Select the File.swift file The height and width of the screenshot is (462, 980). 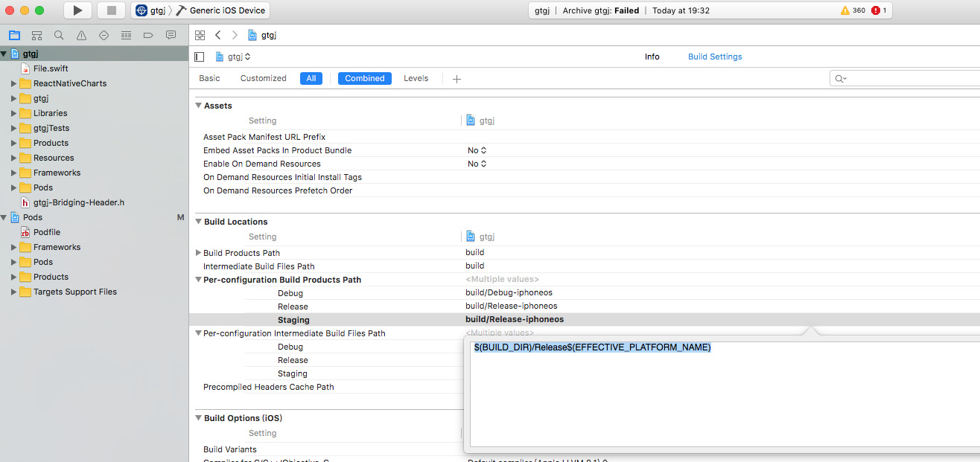pos(51,68)
